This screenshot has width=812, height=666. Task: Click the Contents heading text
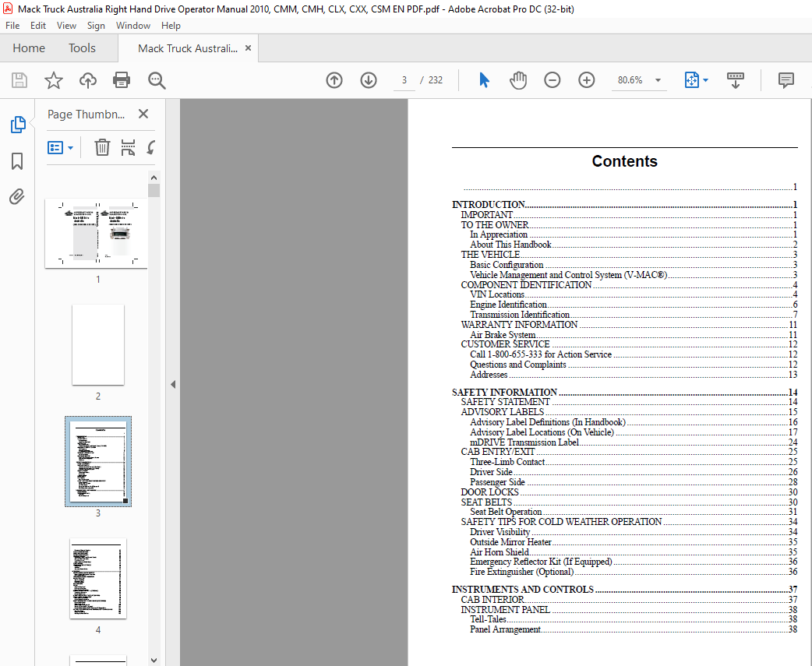click(624, 161)
